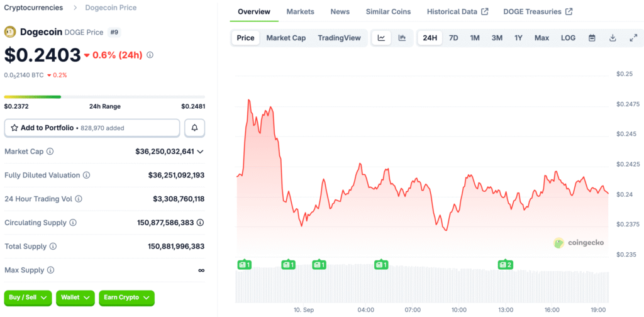
Task: Click the #9 rank badge
Action: pos(114,32)
